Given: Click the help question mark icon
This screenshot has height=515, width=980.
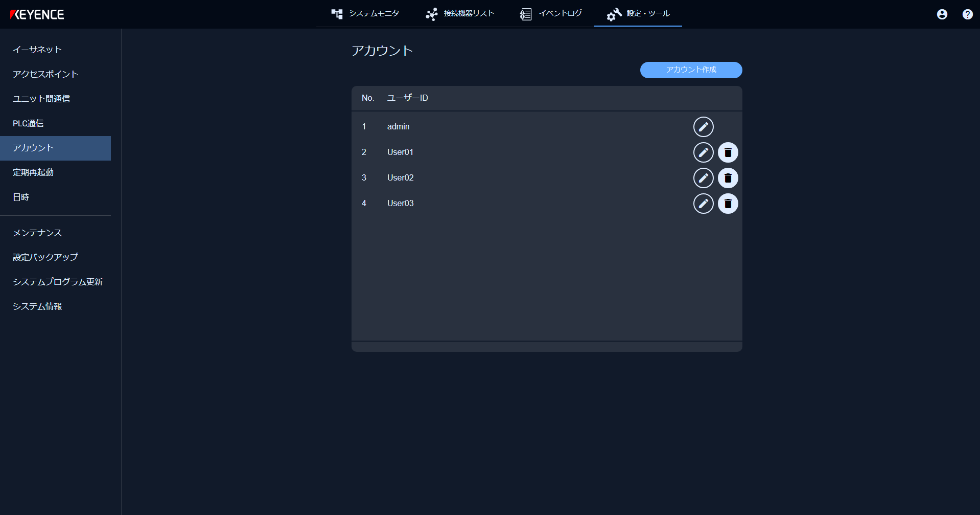Looking at the screenshot, I should tap(967, 14).
